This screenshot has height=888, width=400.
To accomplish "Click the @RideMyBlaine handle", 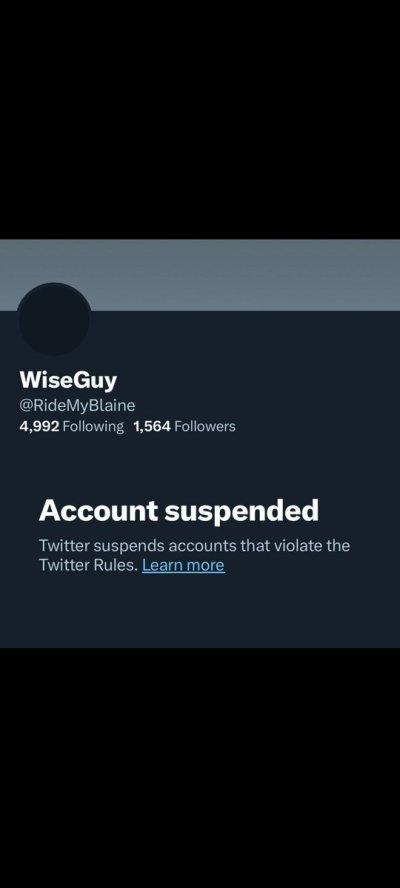I will click(77, 405).
